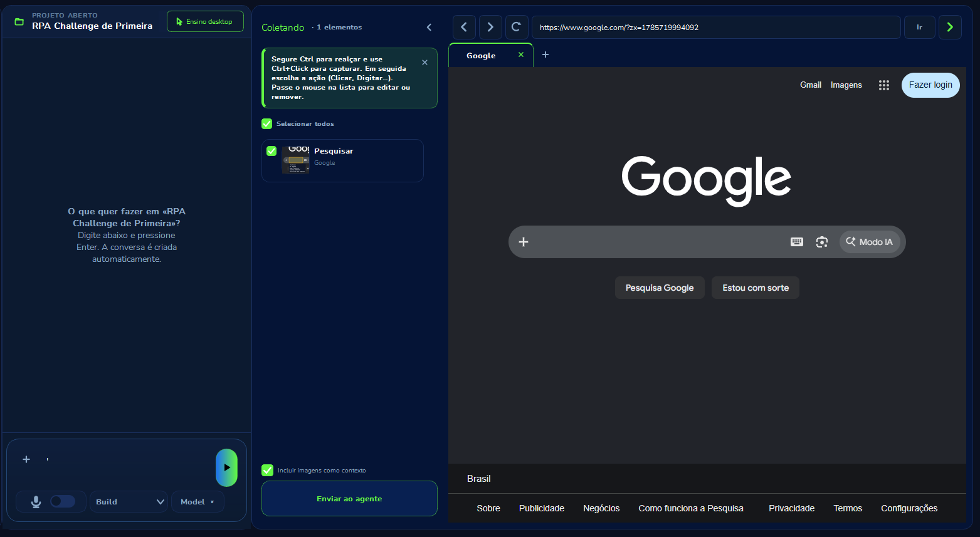Open the Privacidade footer link

[792, 508]
